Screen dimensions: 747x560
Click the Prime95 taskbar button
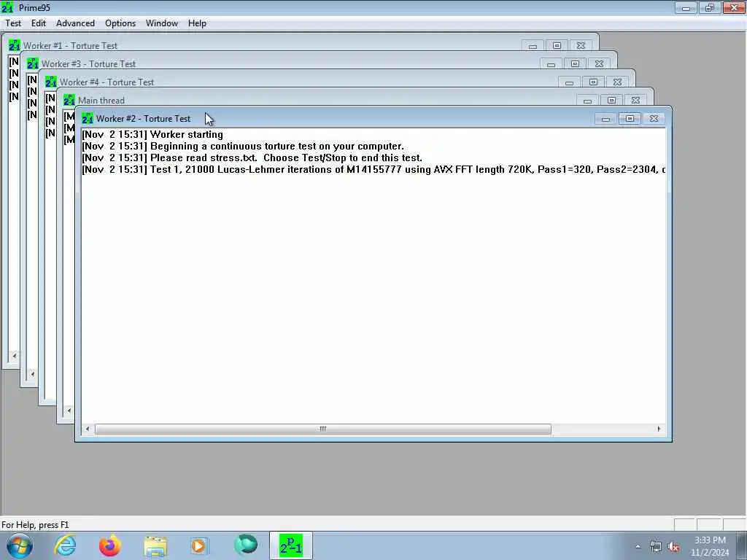(290, 545)
